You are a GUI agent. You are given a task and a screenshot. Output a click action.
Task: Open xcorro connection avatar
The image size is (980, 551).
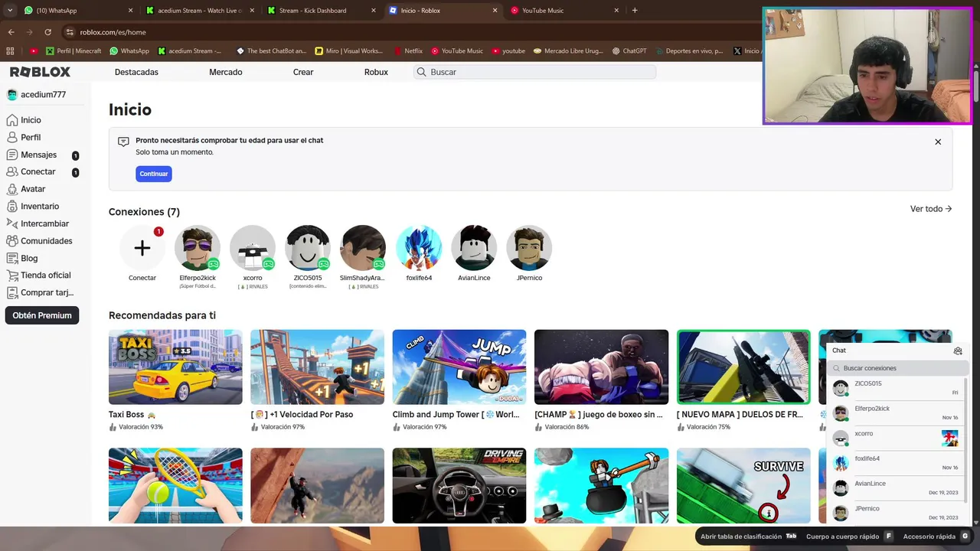(253, 248)
